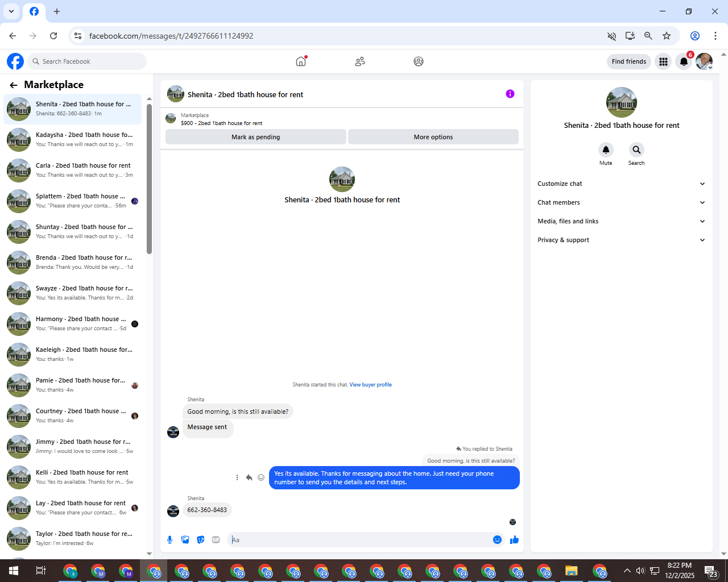Open Kelli conversation
Screen dimensions: 728x582
tap(73, 477)
